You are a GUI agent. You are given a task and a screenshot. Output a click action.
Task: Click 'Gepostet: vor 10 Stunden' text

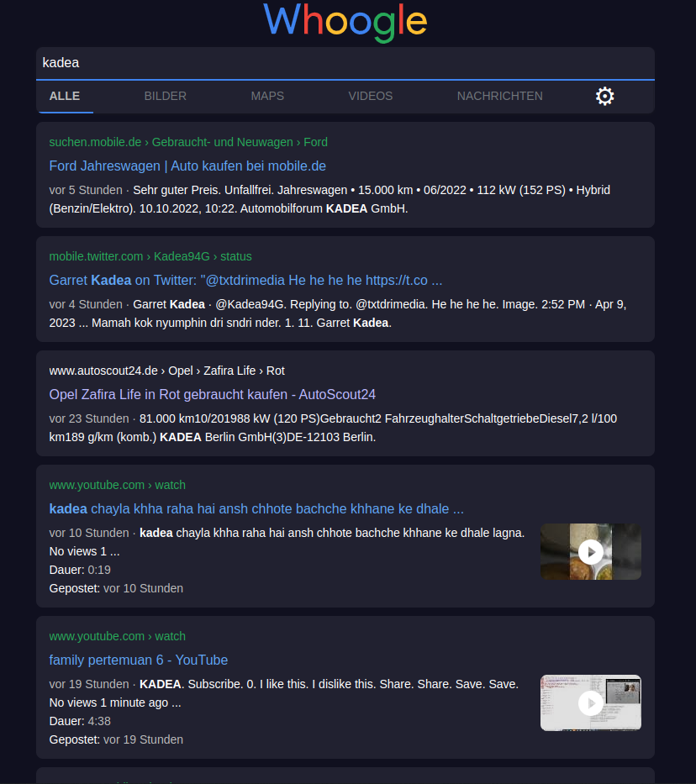click(116, 588)
